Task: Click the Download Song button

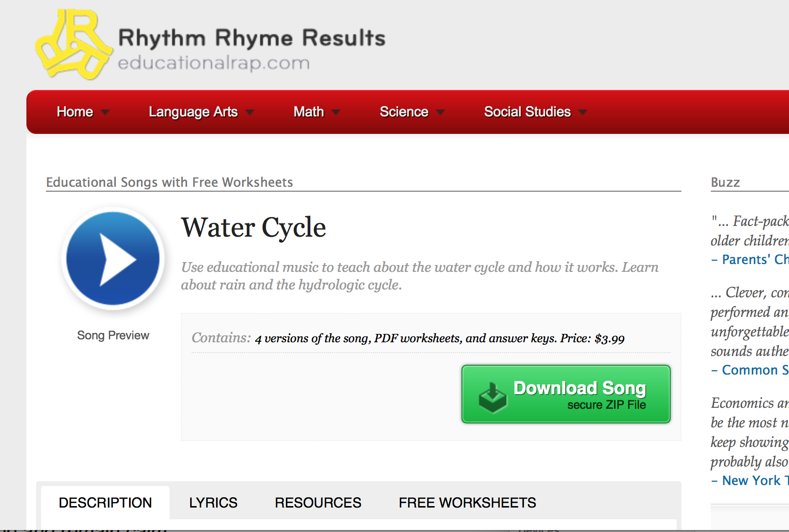Action: 579,394
